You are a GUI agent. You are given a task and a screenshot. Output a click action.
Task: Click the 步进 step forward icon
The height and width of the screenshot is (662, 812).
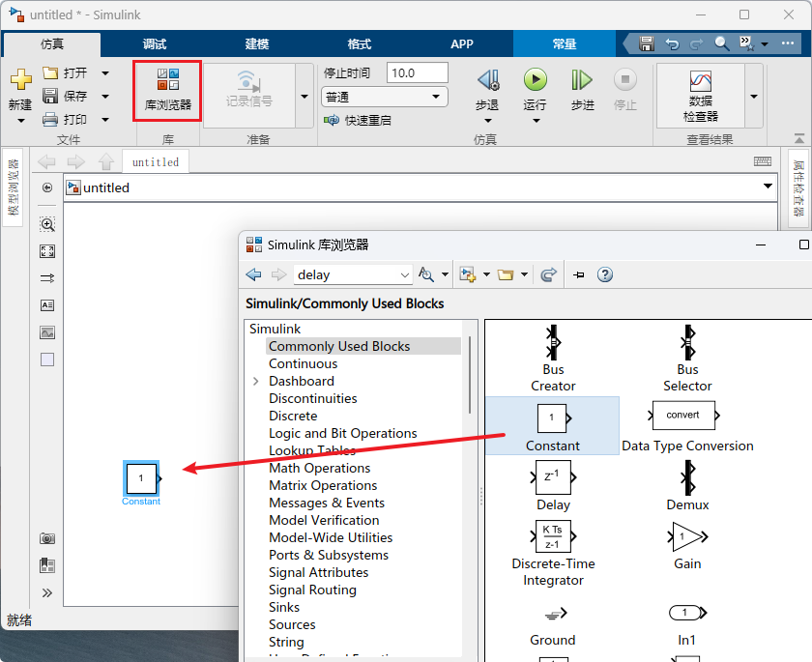pos(582,80)
